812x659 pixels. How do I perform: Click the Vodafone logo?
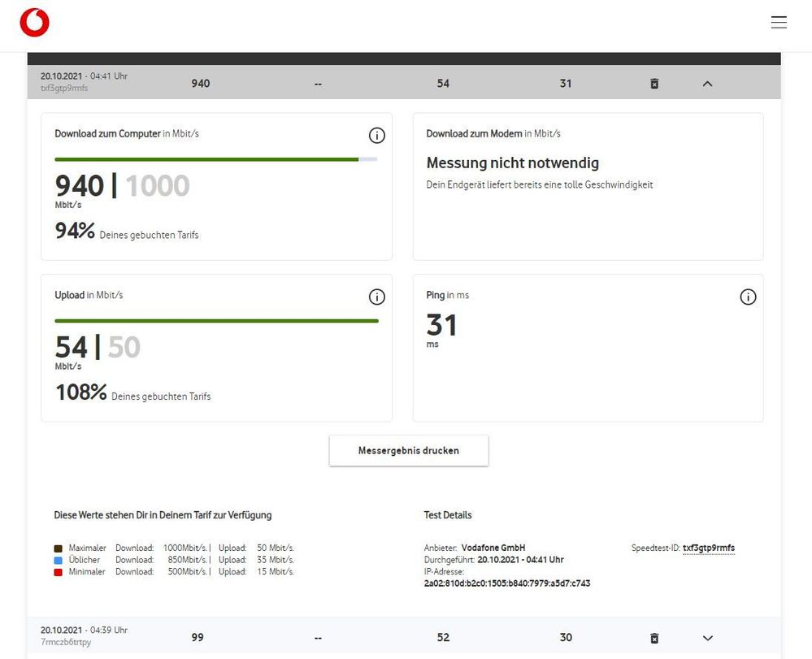click(x=35, y=23)
